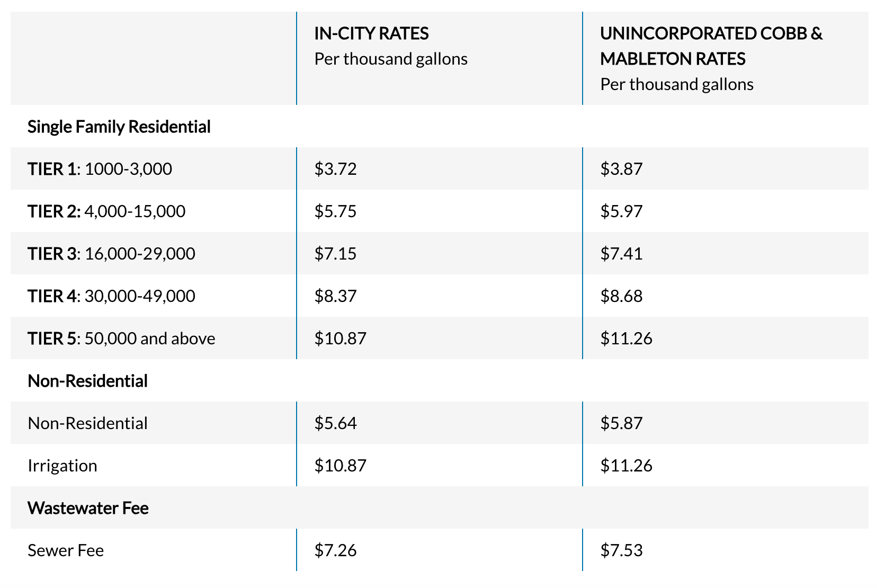Viewport: 876px width, 588px height.
Task: Select the Wastewater Fee section heading
Action: tap(88, 508)
